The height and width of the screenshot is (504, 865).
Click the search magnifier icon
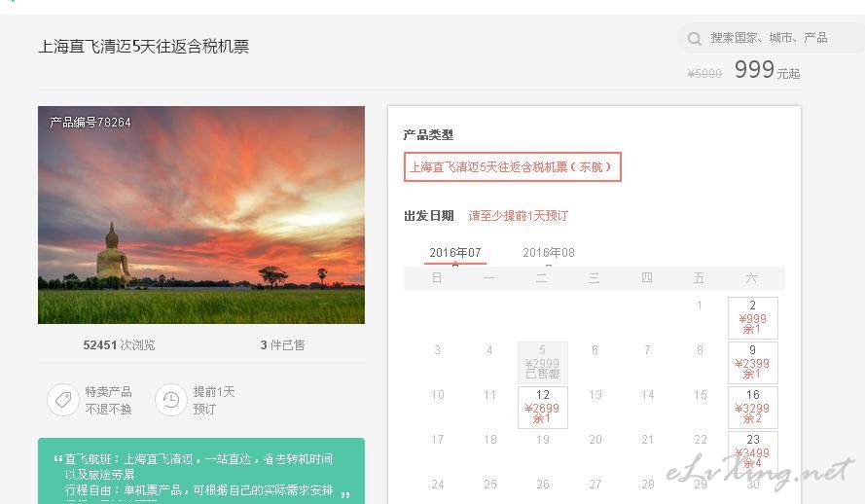tap(694, 38)
